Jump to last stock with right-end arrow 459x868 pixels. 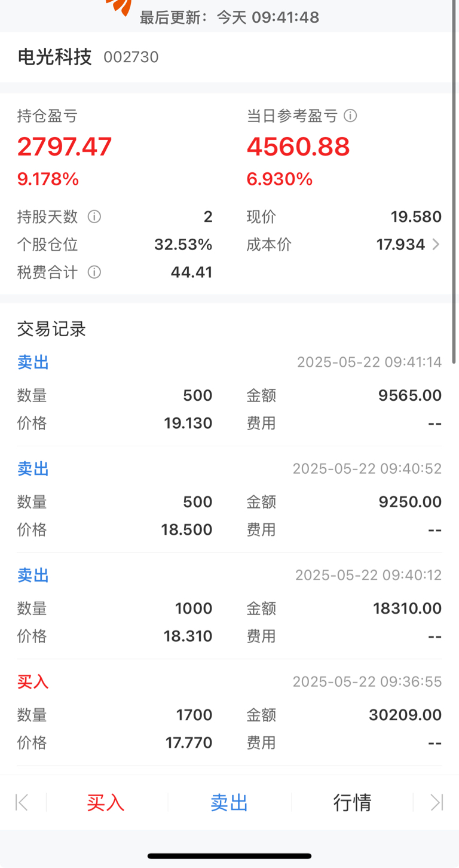[437, 802]
